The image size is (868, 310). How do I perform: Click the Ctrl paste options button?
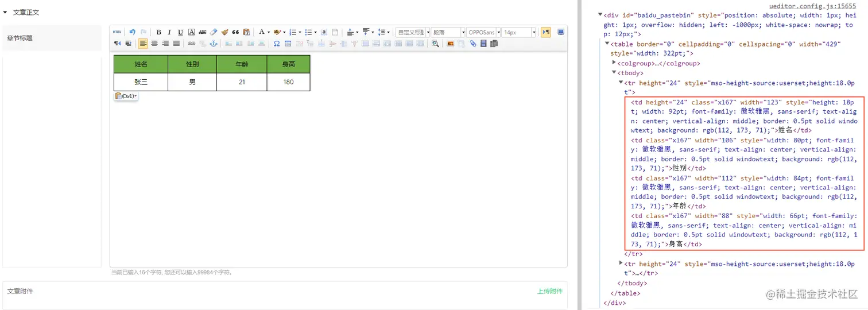126,96
